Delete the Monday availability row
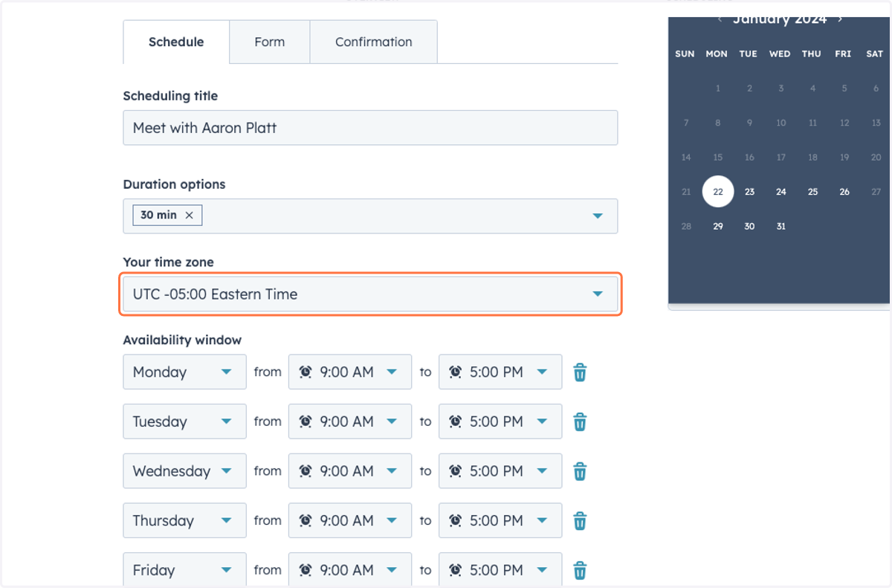This screenshot has width=892, height=588. pos(580,372)
